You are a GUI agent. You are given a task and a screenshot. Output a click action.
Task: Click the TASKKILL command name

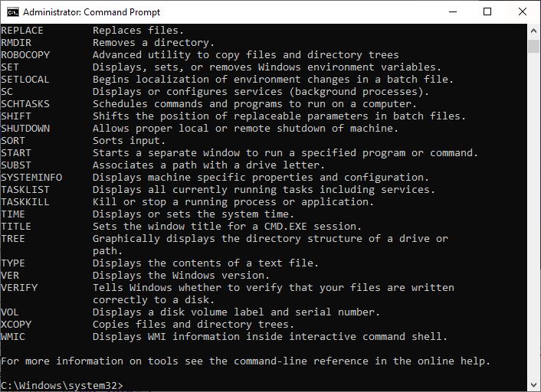[x=25, y=202]
